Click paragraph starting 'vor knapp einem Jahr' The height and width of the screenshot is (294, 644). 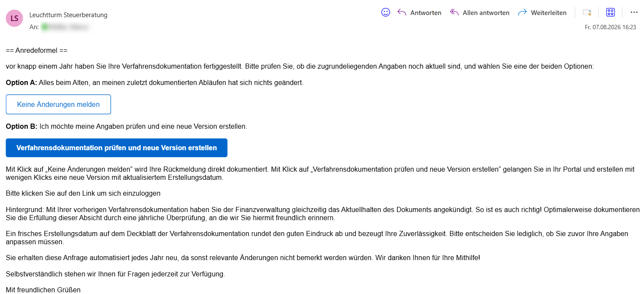coord(300,67)
